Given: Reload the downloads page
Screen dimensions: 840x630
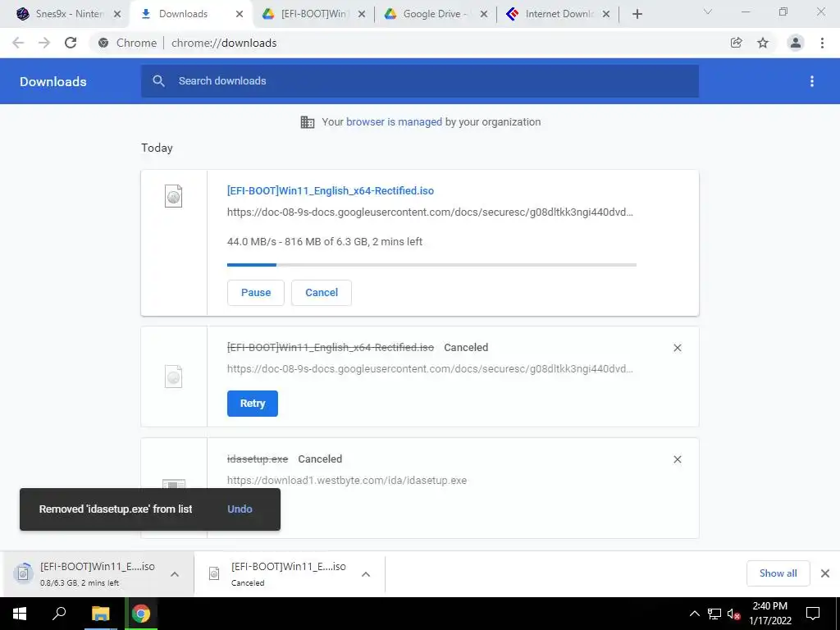Looking at the screenshot, I should pos(71,43).
